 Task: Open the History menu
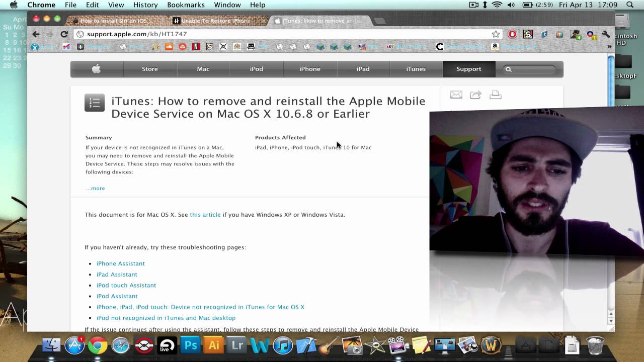pos(145,5)
